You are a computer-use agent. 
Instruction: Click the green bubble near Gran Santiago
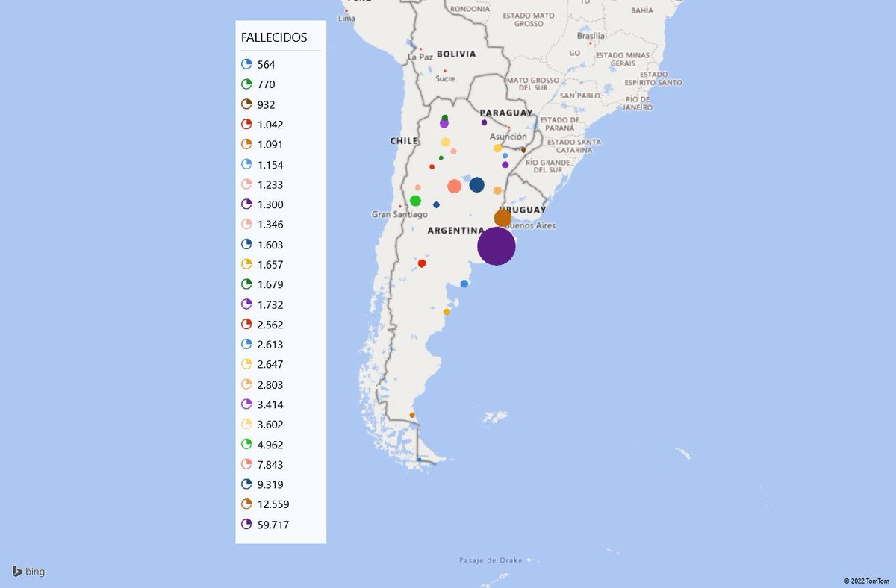tap(415, 201)
